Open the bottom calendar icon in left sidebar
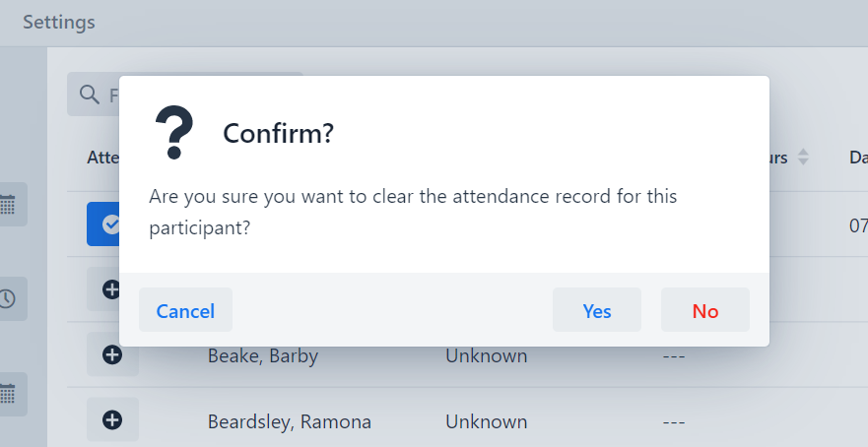The width and height of the screenshot is (868, 447). coord(8,394)
